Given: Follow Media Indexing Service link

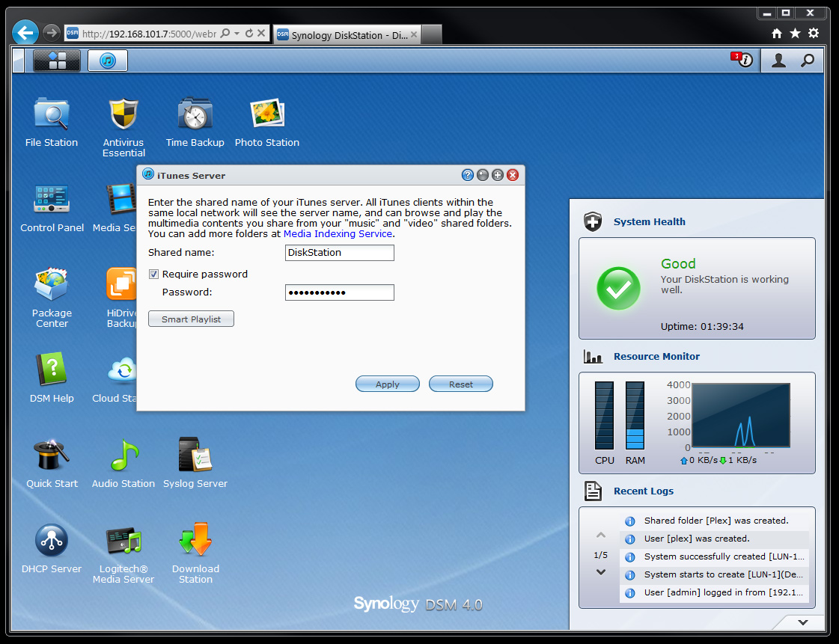Looking at the screenshot, I should (x=338, y=234).
